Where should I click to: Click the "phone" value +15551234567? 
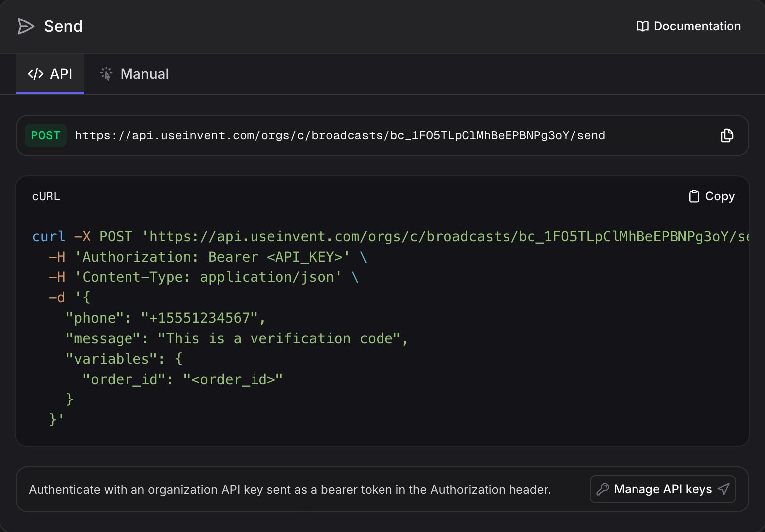click(x=199, y=318)
